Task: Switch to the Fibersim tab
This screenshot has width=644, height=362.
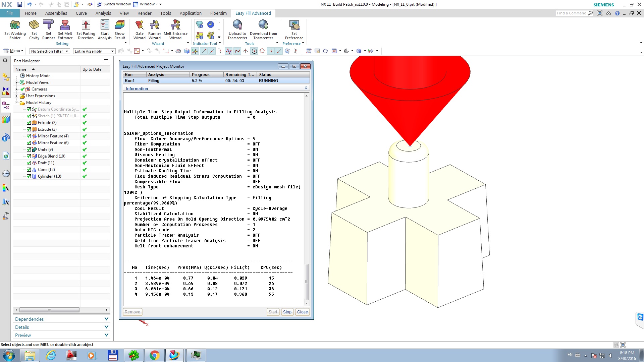Action: pos(218,13)
